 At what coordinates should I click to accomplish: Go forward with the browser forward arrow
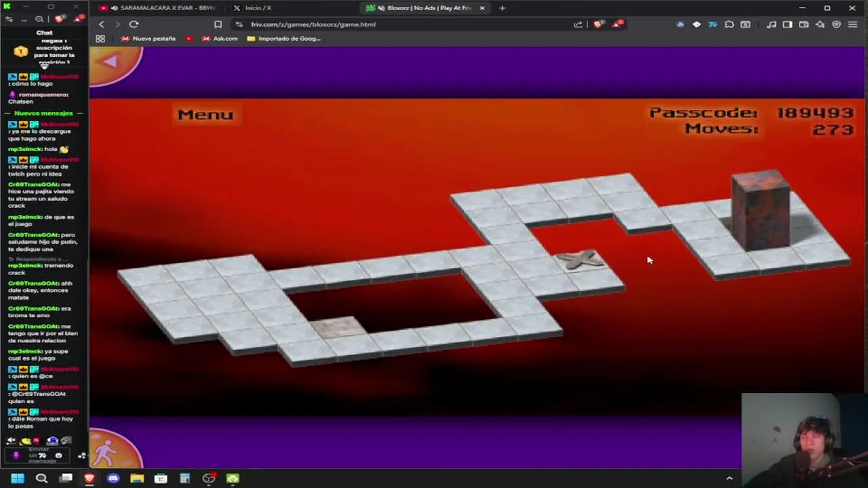(117, 24)
